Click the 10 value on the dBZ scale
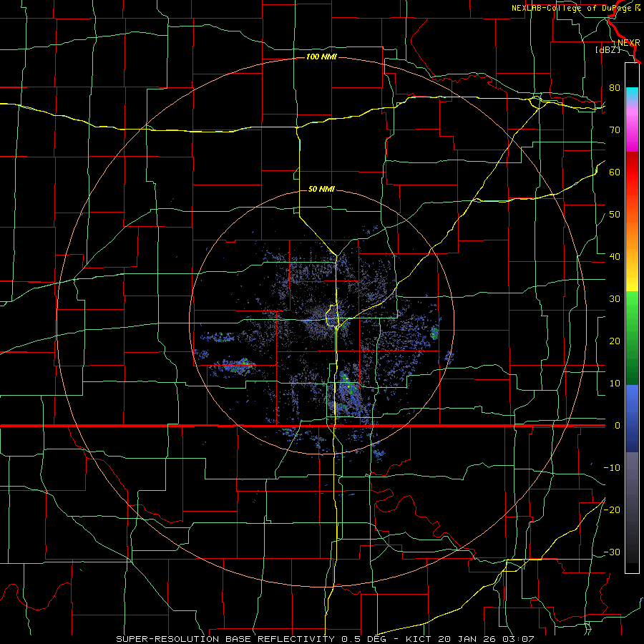The width and height of the screenshot is (644, 644). coord(615,384)
